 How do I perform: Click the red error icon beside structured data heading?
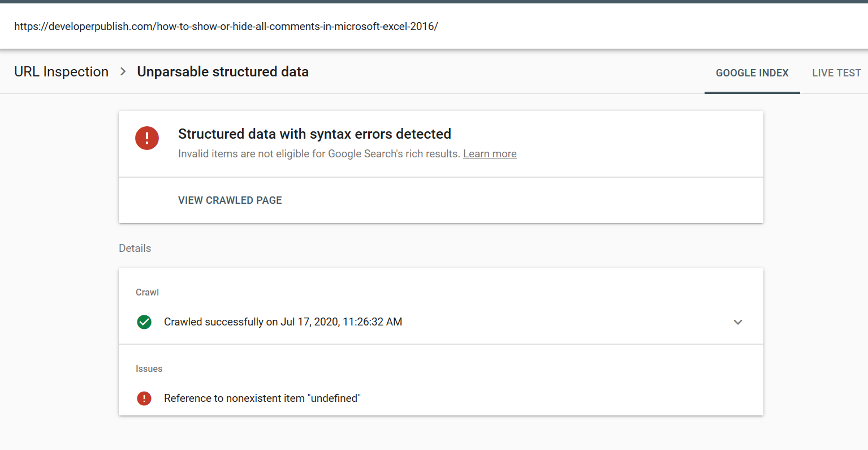(147, 138)
